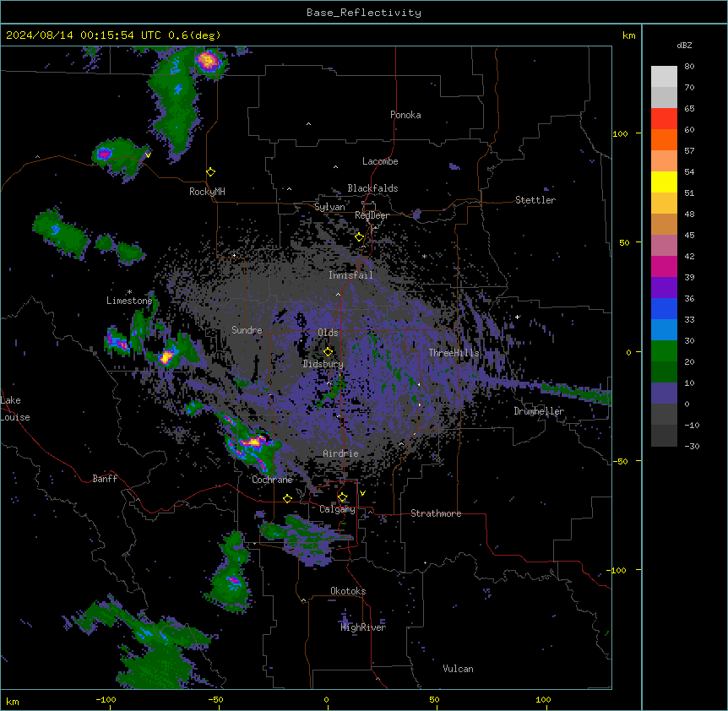Select the yellow diamond marker between Olds and Didsbury
728x711 pixels.
click(328, 352)
